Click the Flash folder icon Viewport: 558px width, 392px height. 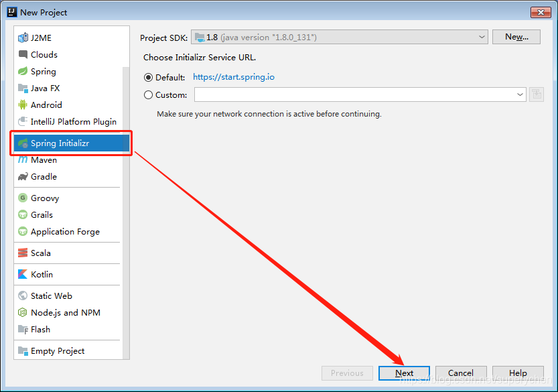(x=23, y=329)
